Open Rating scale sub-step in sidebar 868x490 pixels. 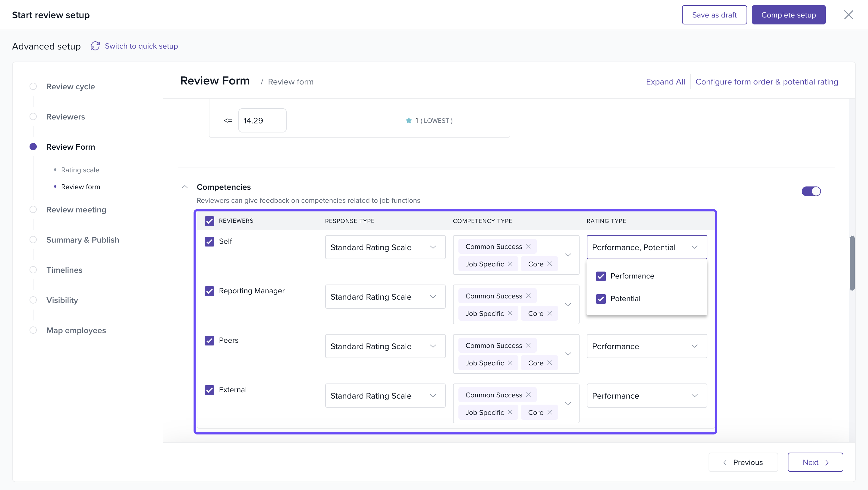pos(80,170)
